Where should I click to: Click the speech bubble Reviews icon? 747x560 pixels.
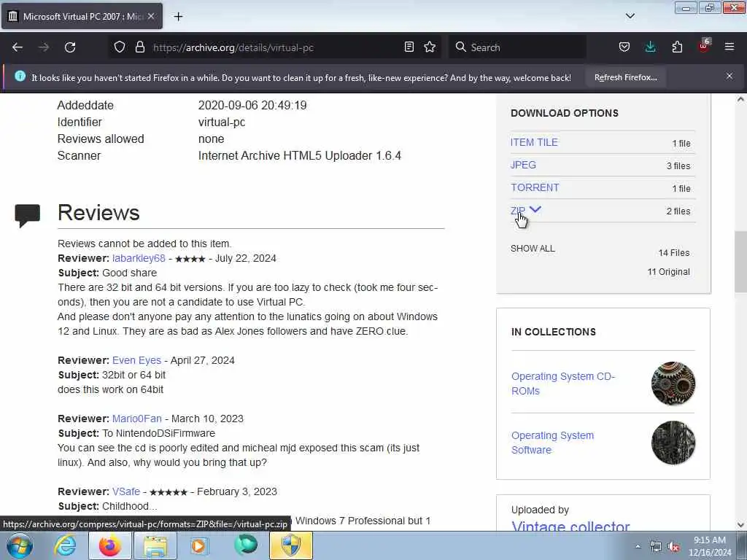click(27, 215)
